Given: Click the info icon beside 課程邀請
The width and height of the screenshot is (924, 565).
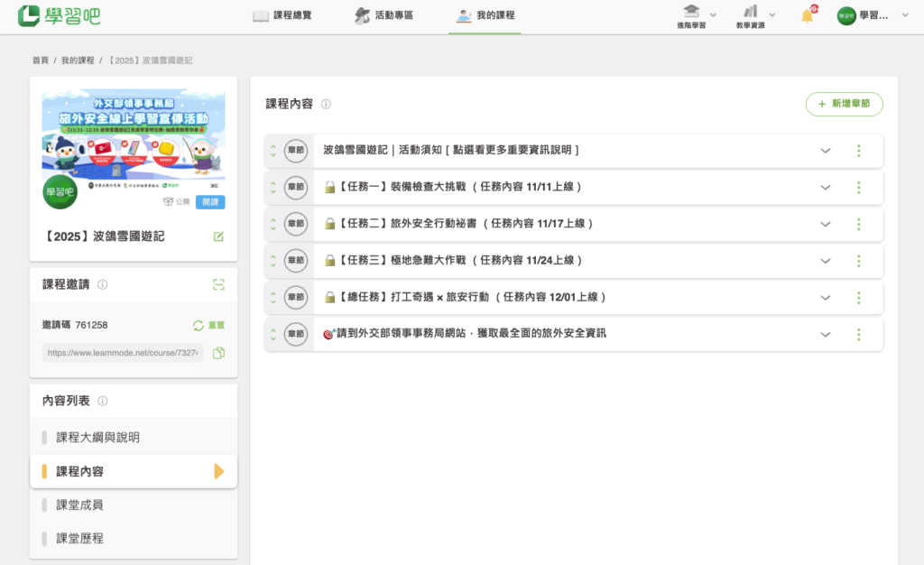Looking at the screenshot, I should [x=102, y=284].
